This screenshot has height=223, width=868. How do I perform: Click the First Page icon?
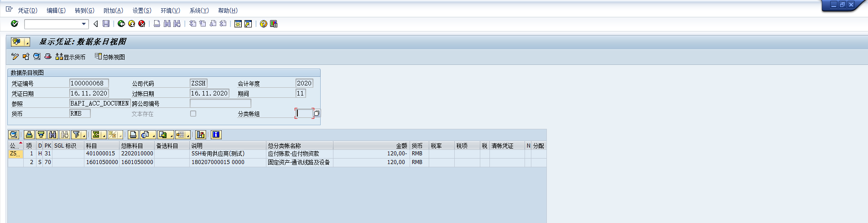[x=192, y=24]
